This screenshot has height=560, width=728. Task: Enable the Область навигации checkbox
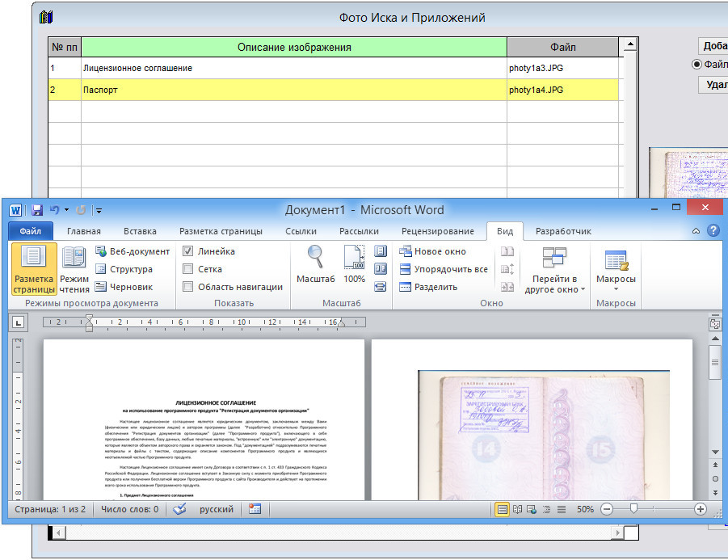click(x=188, y=287)
